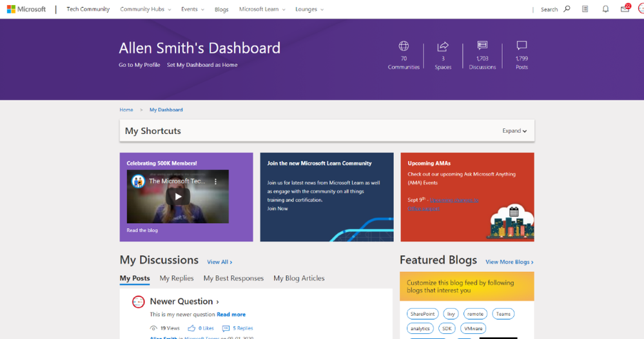Open the Microsoft Learn dropdown

[262, 9]
